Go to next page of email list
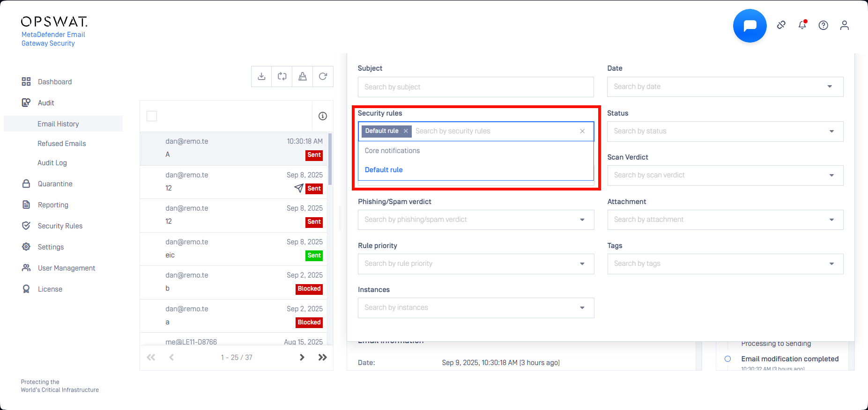Viewport: 868px width, 410px height. [x=302, y=357]
